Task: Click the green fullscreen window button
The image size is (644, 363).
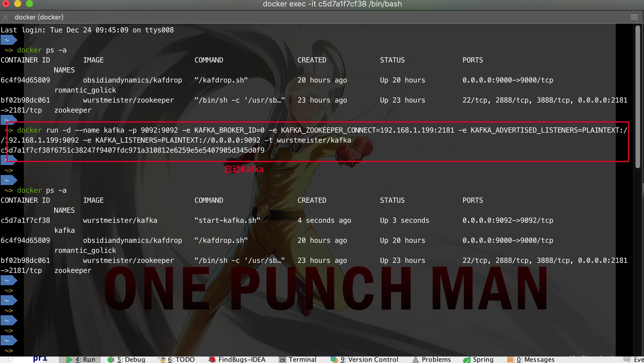Action: tap(29, 4)
